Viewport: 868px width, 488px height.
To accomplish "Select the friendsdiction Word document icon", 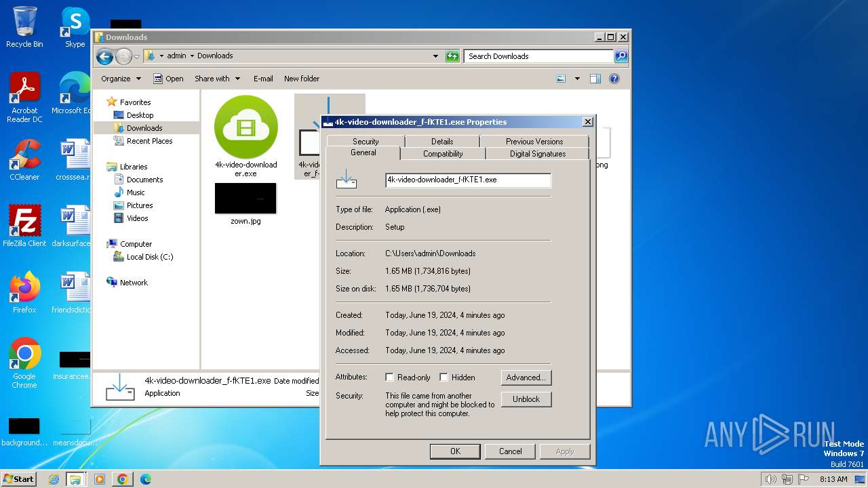I will point(71,293).
